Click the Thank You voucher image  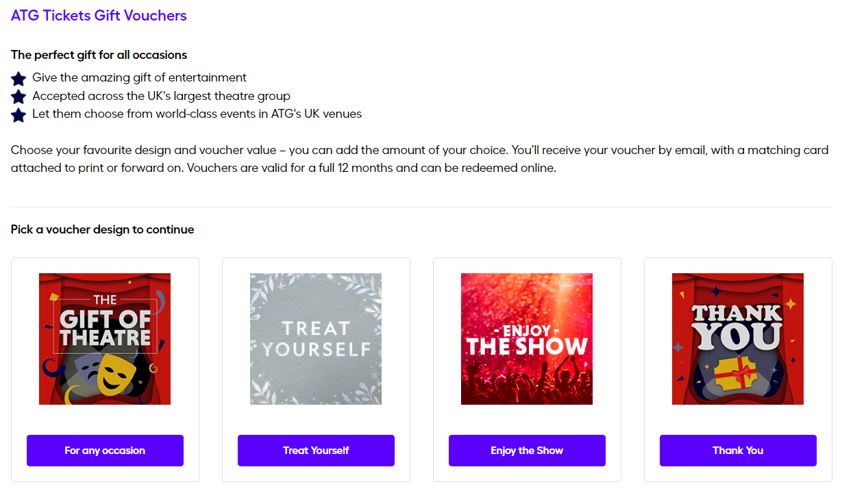[x=737, y=338]
